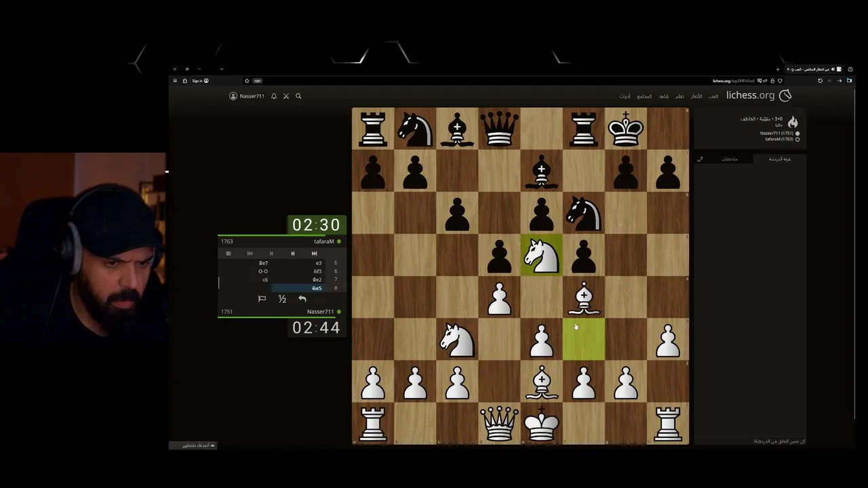Click the browser Sign in button

(x=201, y=81)
